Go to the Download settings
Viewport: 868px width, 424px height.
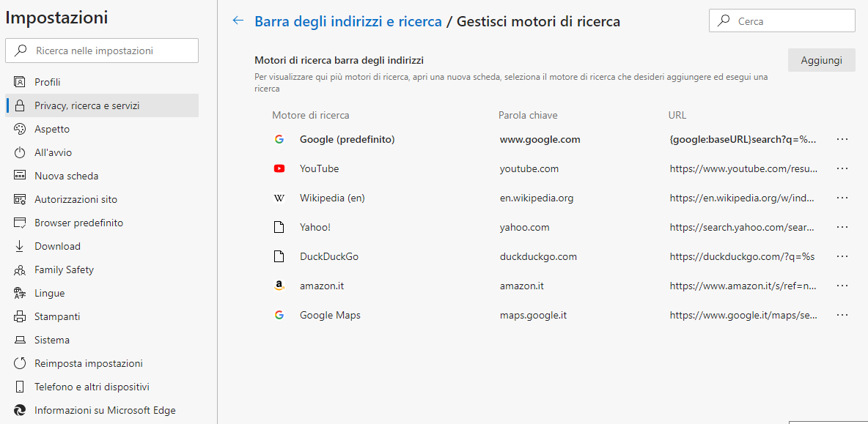pos(102,247)
